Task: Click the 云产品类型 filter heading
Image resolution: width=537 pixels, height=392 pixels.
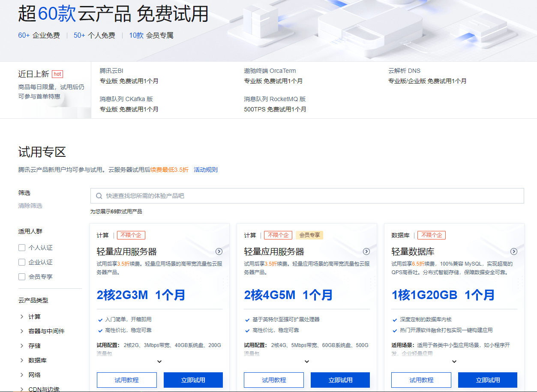Action: point(33,300)
